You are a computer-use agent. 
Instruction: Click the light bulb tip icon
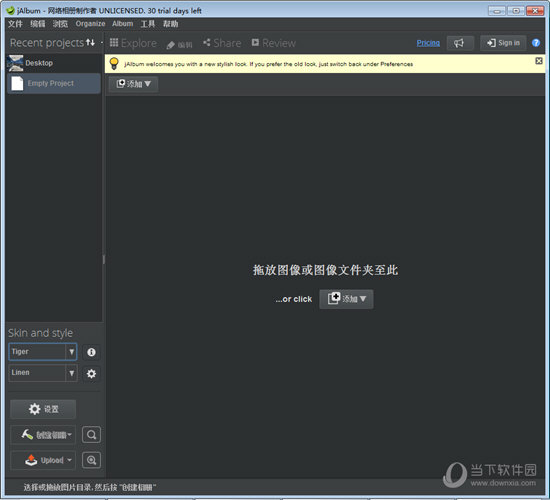click(x=114, y=64)
